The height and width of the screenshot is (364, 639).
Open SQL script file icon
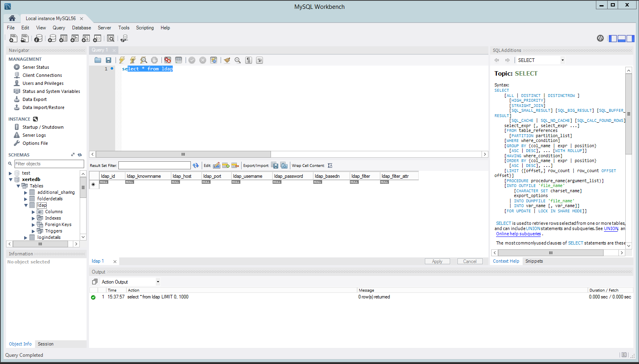point(25,38)
